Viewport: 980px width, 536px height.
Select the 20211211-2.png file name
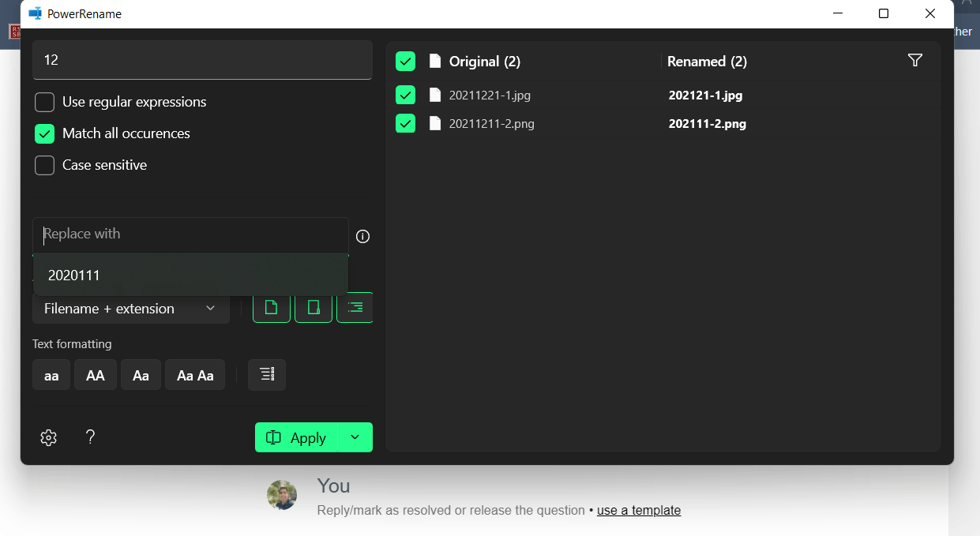[491, 124]
